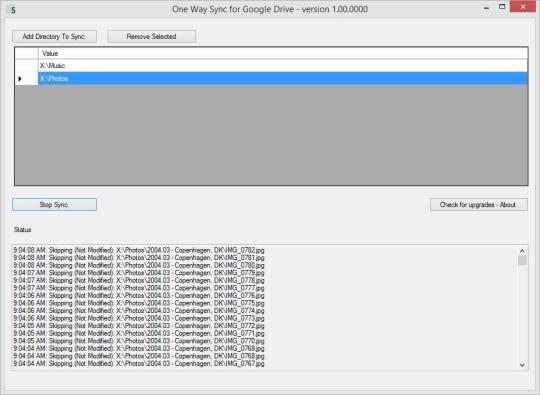Click the app icon in title bar
This screenshot has width=540, height=395.
12,9
